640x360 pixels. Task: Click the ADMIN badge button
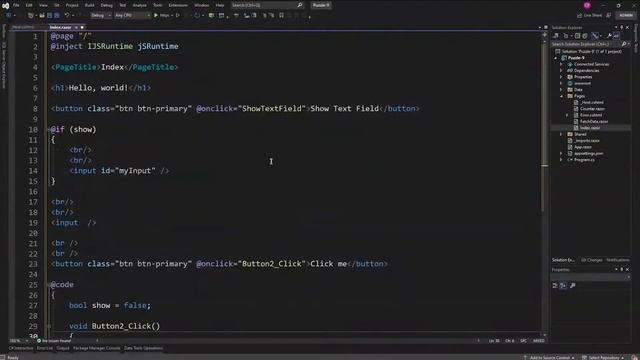(x=626, y=16)
